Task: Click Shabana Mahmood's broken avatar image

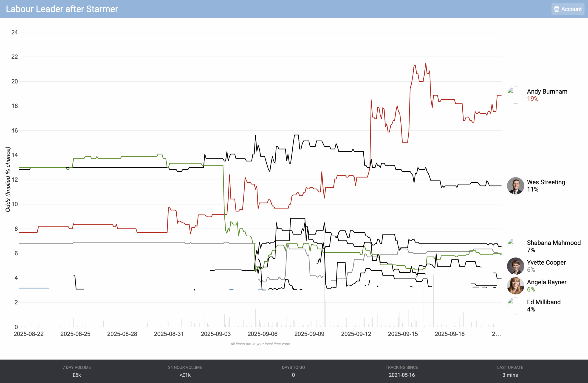Action: pyautogui.click(x=515, y=246)
